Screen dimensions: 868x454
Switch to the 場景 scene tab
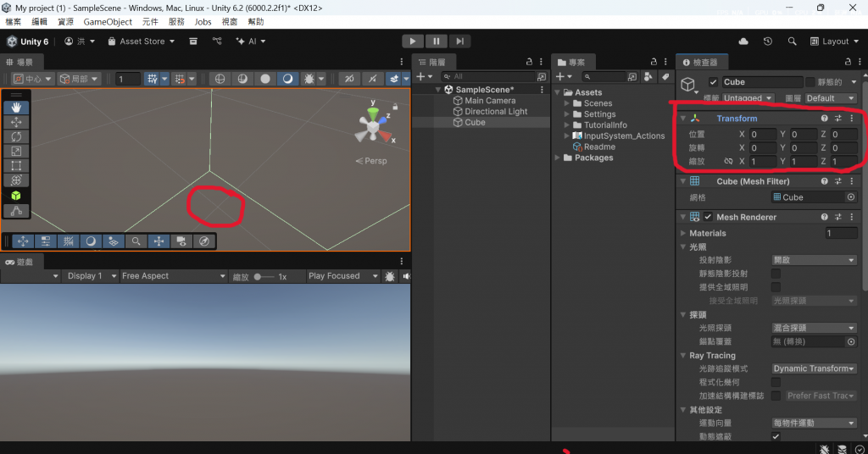click(20, 63)
